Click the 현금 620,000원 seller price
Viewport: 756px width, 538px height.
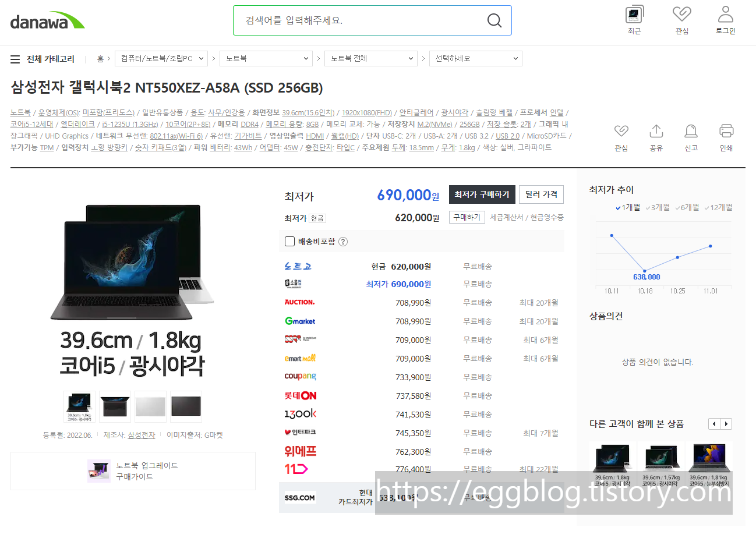pos(401,266)
